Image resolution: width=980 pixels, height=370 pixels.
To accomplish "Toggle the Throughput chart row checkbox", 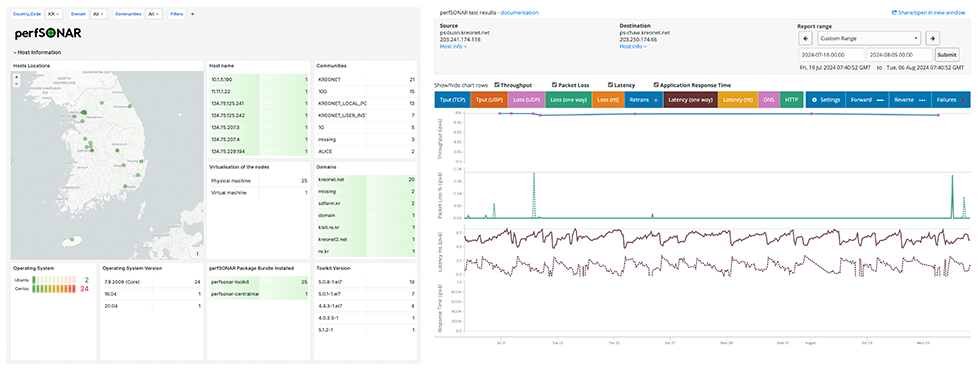I will (x=496, y=85).
